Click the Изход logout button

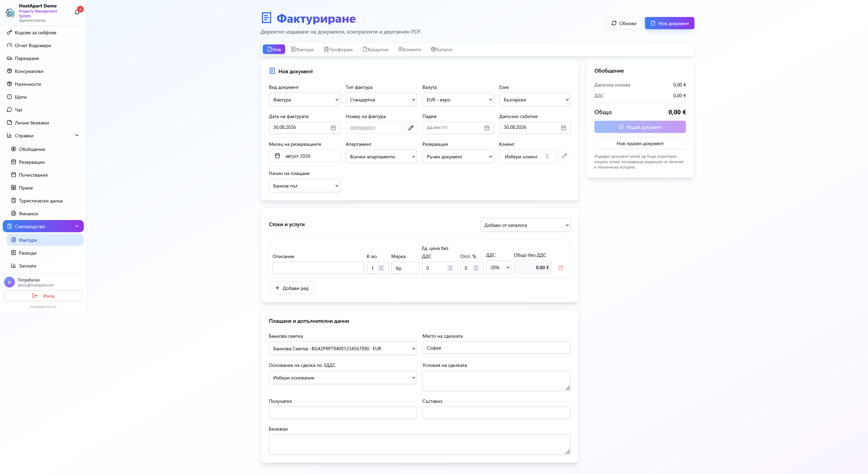[x=43, y=296]
